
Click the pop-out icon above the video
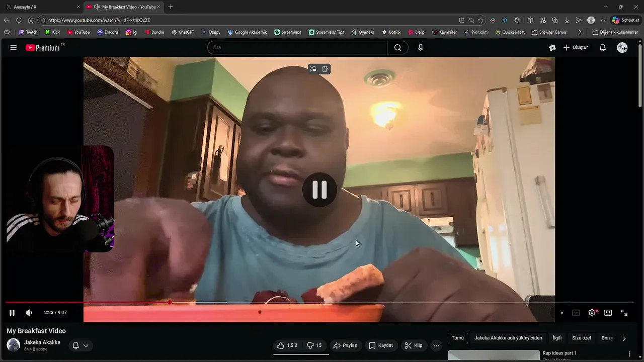tap(313, 69)
